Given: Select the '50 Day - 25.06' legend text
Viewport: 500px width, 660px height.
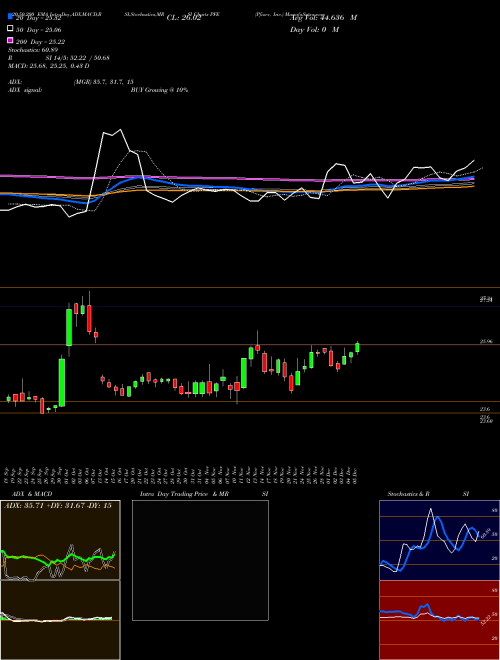Looking at the screenshot, I should point(38,30).
